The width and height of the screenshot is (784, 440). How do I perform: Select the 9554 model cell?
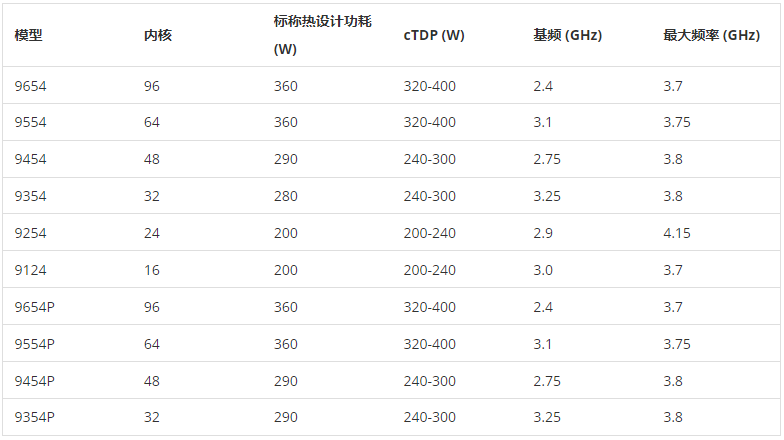[30, 122]
